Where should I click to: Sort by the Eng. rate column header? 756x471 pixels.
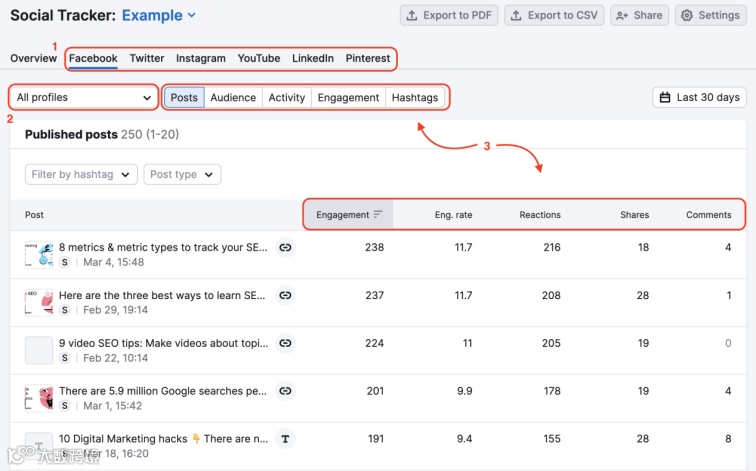coord(453,215)
